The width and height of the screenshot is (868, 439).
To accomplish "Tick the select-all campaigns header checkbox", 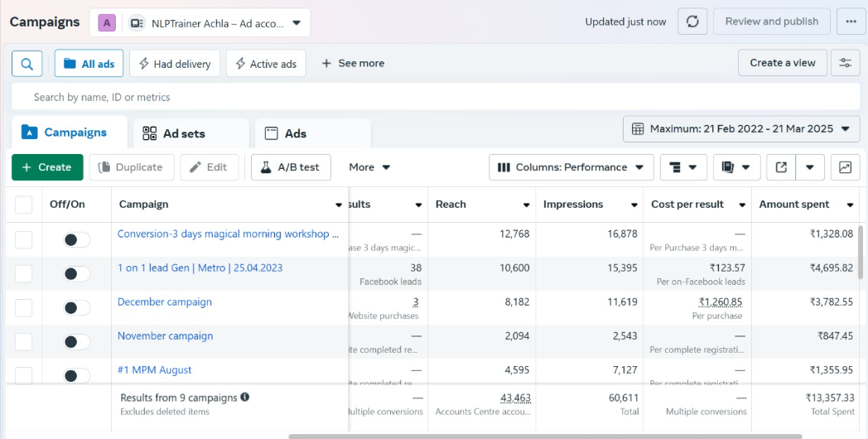I will tap(24, 205).
